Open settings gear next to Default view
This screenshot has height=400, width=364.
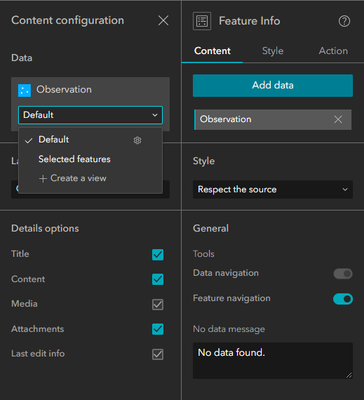(137, 140)
